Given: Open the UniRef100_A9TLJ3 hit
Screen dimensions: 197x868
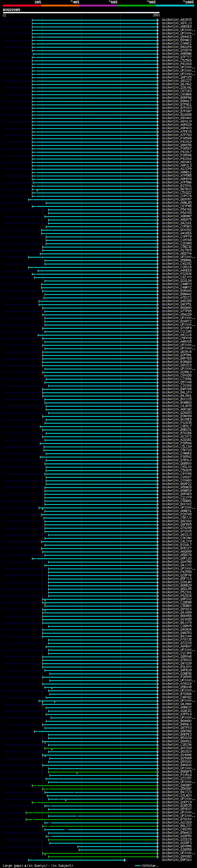Looking at the screenshot, I should [x=176, y=23].
